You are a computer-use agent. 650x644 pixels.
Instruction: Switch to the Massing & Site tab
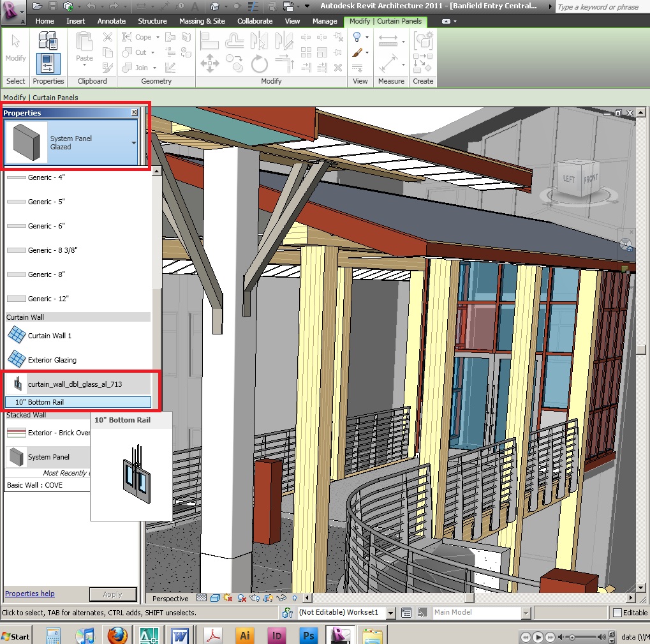click(202, 21)
